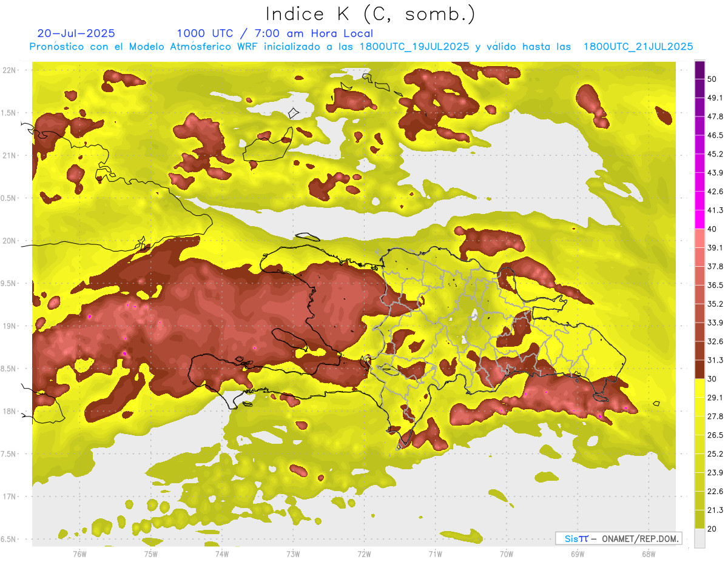Click latitude axis label "0.5N"
728x562 pixels.
(x=9, y=198)
